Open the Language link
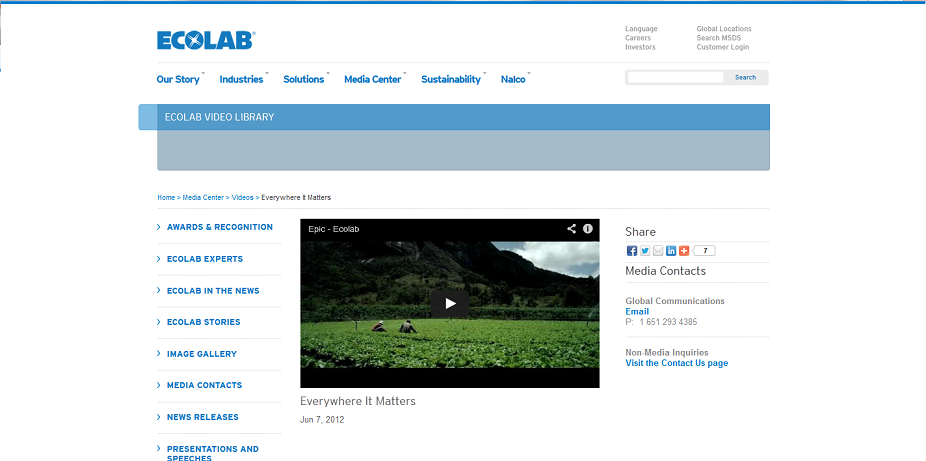 (641, 28)
